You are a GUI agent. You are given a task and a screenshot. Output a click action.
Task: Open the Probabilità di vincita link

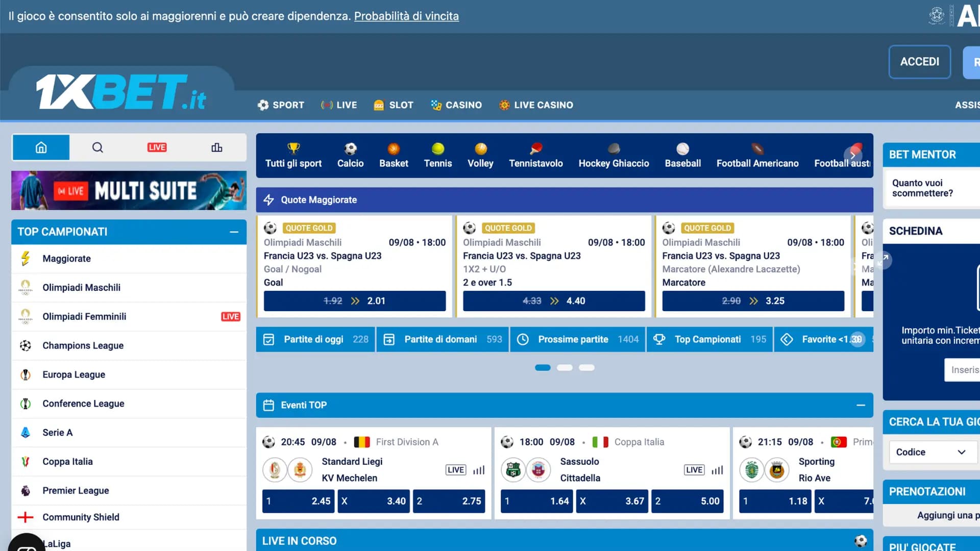point(406,16)
